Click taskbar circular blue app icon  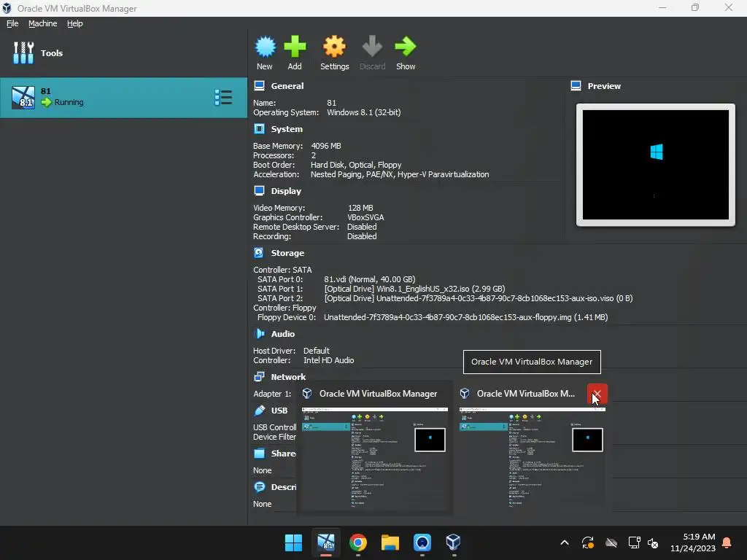click(x=422, y=542)
